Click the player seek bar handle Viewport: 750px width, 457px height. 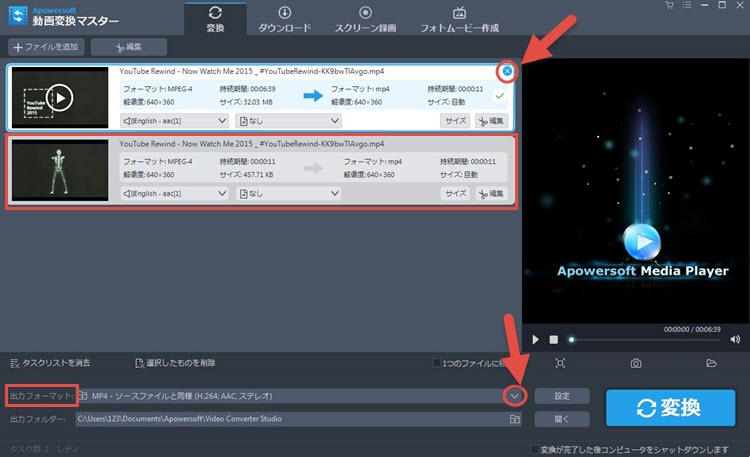[571, 340]
